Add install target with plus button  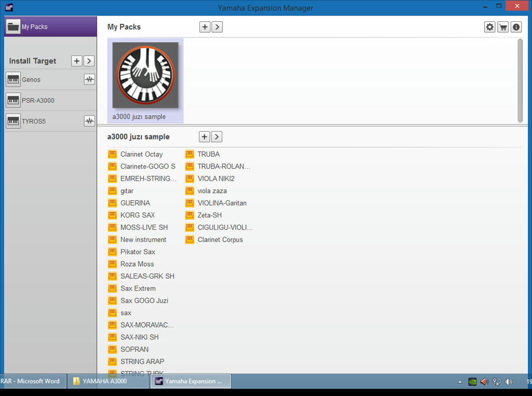pyautogui.click(x=77, y=61)
